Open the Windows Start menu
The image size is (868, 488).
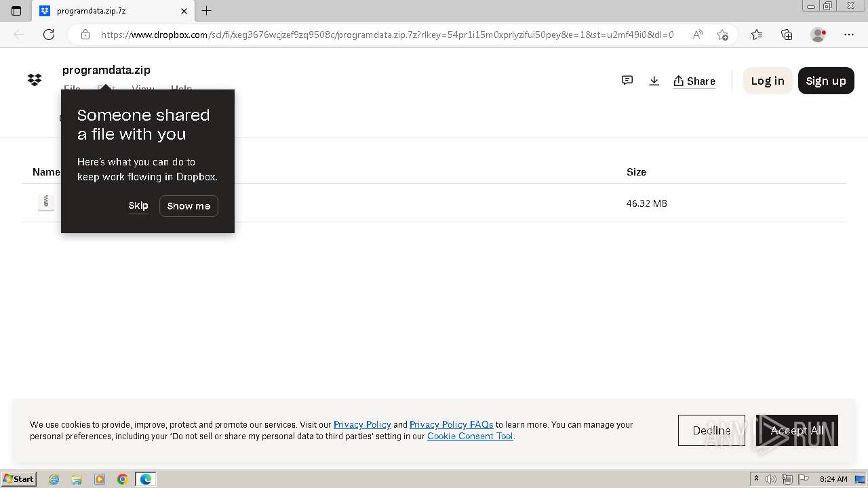[x=18, y=479]
